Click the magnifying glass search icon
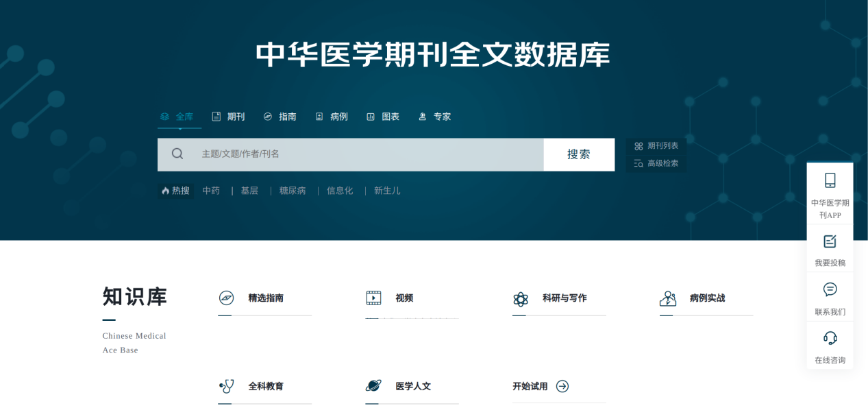The image size is (868, 419). pyautogui.click(x=177, y=154)
